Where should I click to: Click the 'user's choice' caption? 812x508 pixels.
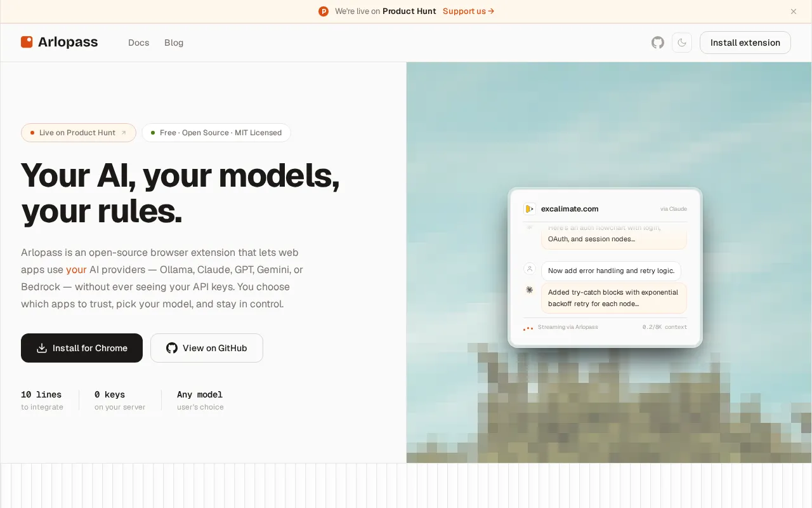pyautogui.click(x=200, y=407)
